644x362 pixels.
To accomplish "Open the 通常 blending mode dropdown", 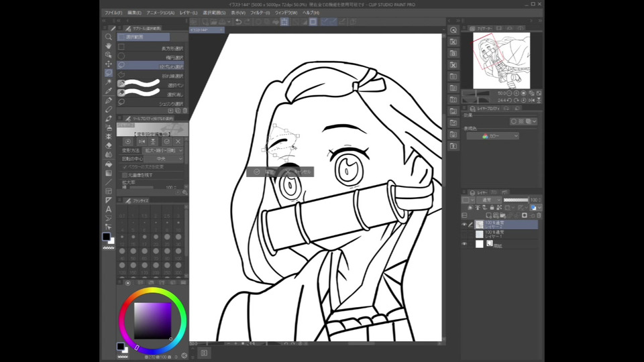I will tap(489, 200).
